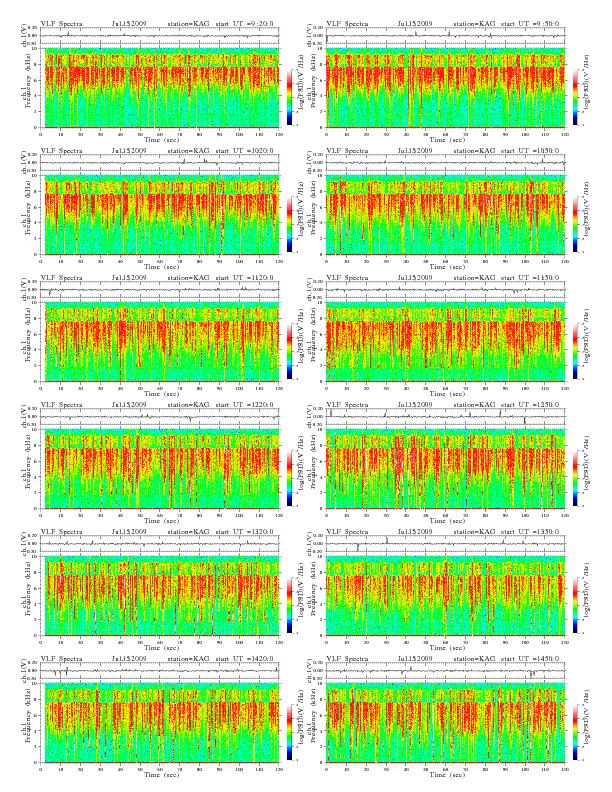Click the spectrogram for start UT 9:50:0
612x792 pixels.
[x=445, y=88]
